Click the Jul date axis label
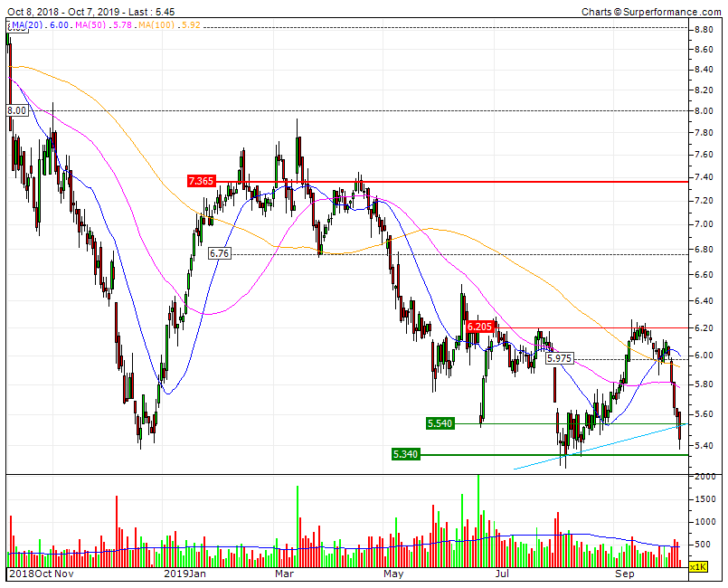 tap(502, 574)
